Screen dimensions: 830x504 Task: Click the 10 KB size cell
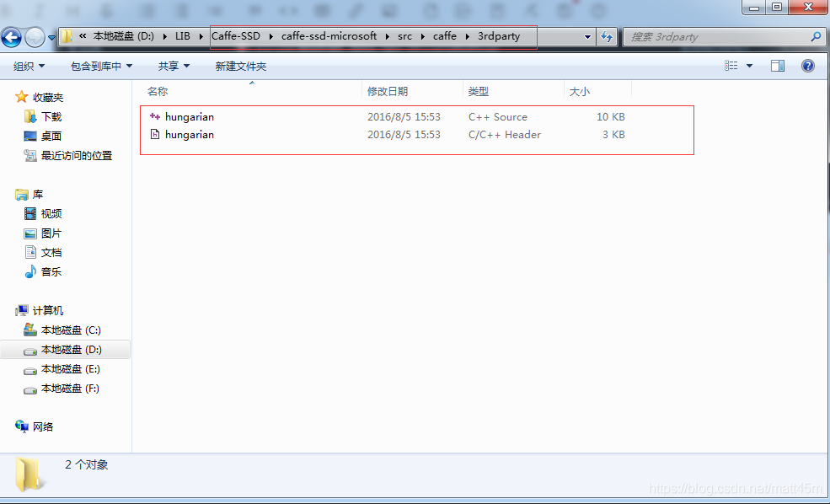pos(611,117)
